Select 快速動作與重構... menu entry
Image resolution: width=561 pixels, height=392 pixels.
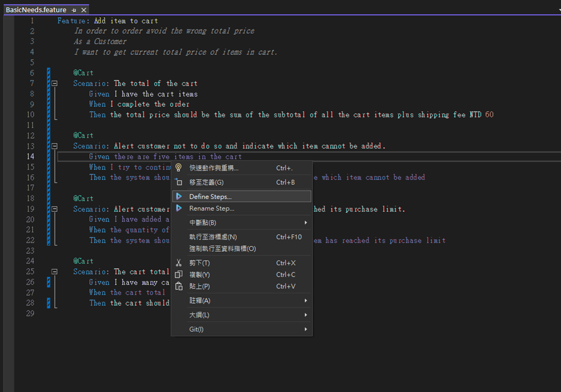242,168
